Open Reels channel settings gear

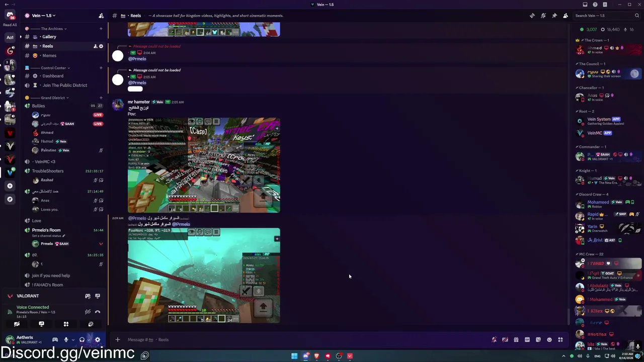point(101,46)
